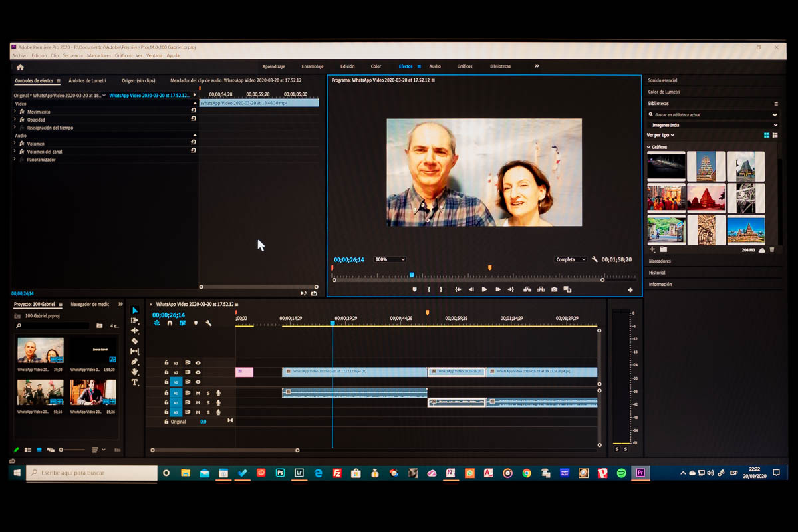The width and height of the screenshot is (798, 532).
Task: Select the Pen tool in tools panel
Action: coord(135,362)
